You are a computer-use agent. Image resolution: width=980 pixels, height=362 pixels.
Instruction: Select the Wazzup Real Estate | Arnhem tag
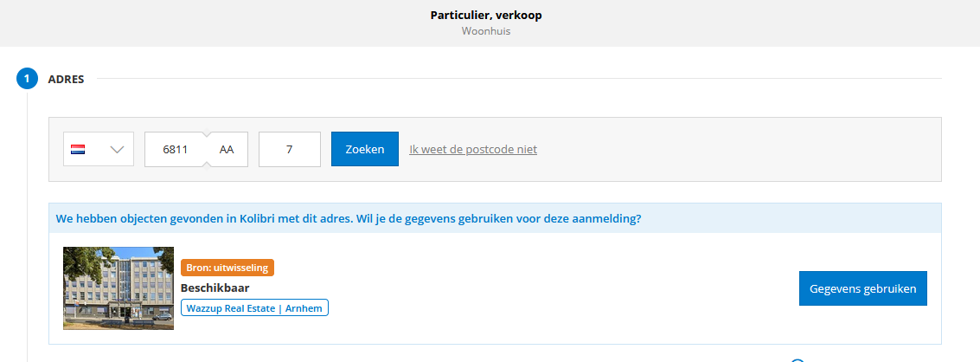coord(254,308)
